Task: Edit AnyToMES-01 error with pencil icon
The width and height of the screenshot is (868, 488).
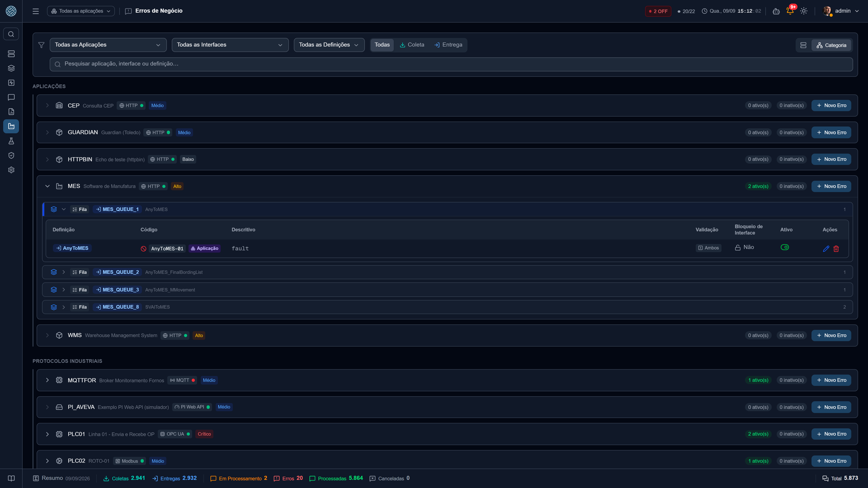Action: tap(826, 249)
